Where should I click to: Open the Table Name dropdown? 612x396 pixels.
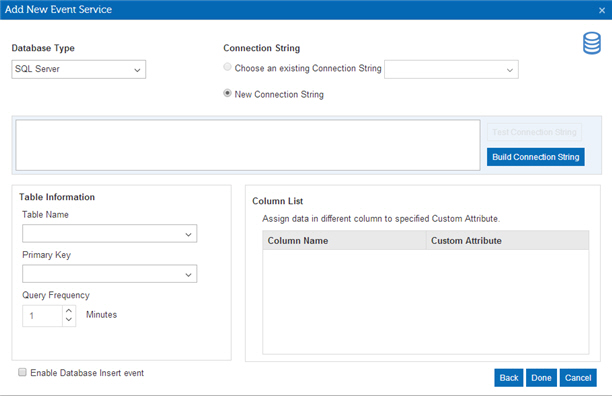pyautogui.click(x=110, y=234)
